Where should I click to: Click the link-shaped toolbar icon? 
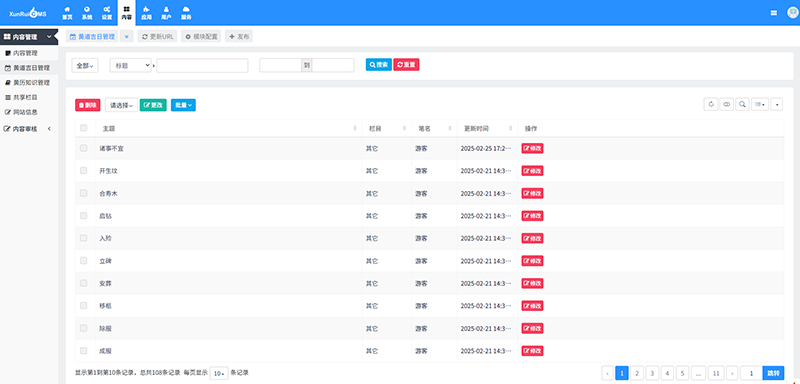pyautogui.click(x=727, y=105)
